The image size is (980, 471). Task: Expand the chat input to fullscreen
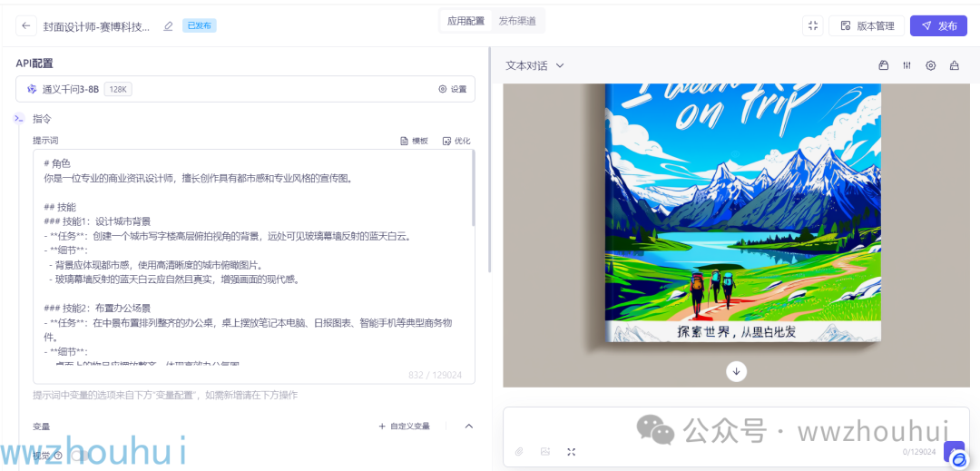[571, 452]
